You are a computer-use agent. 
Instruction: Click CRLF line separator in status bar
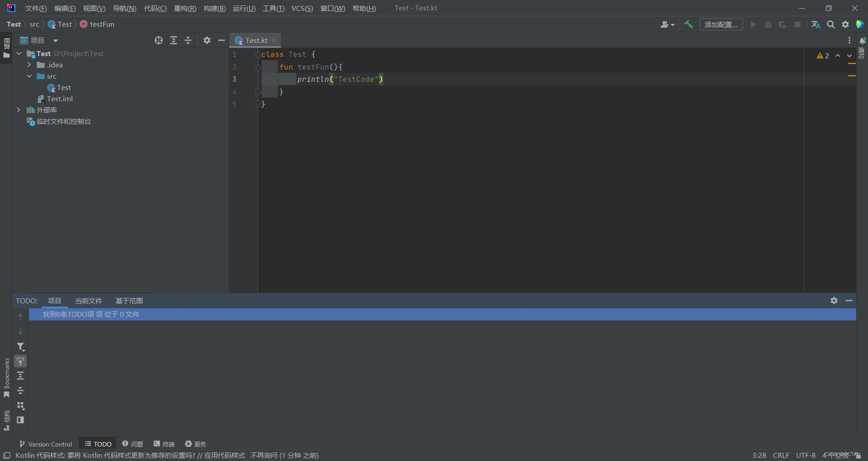781,455
